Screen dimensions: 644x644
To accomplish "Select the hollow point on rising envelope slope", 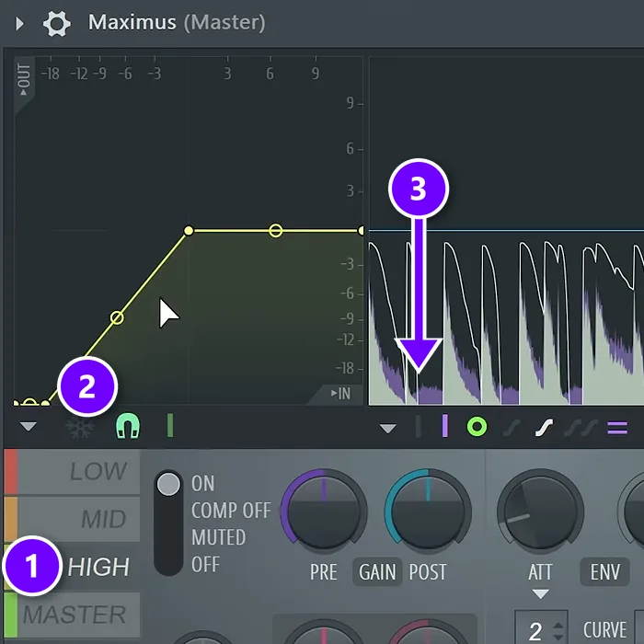I will (x=117, y=317).
